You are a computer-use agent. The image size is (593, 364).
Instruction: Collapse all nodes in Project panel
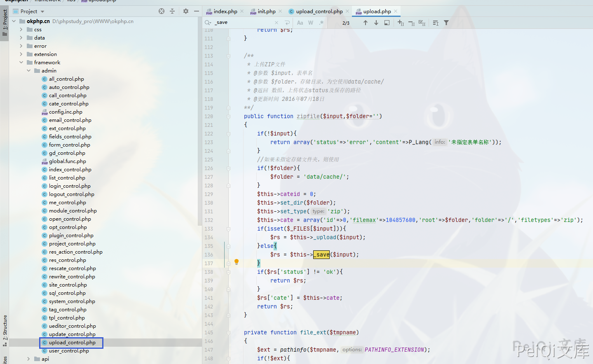pos(172,11)
